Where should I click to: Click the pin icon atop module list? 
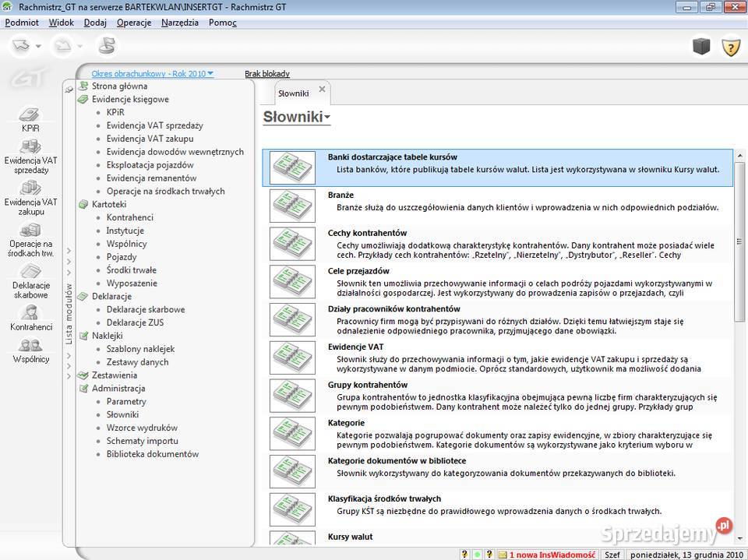click(x=69, y=90)
